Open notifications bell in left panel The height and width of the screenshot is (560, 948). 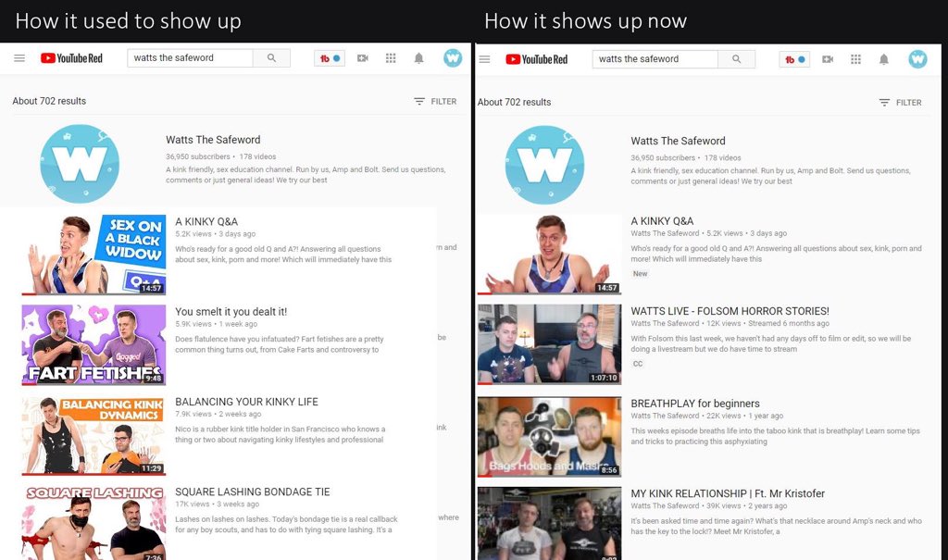click(x=418, y=58)
